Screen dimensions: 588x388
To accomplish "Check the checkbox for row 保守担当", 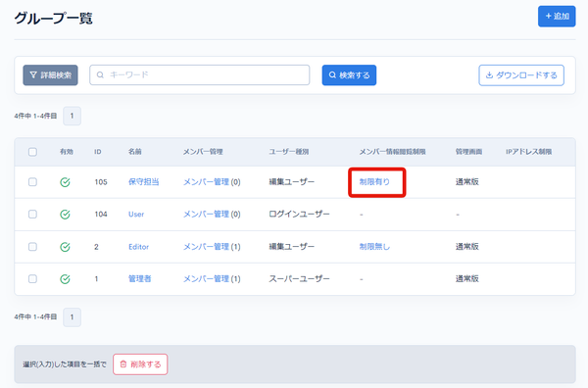I will 32,182.
